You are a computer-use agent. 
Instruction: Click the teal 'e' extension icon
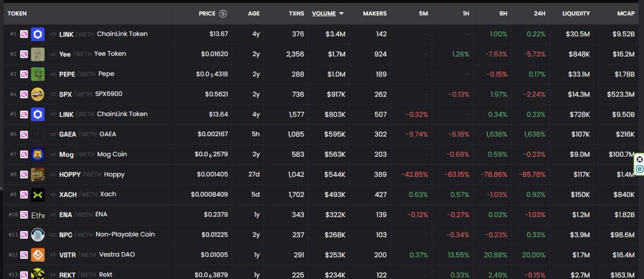[639, 169]
